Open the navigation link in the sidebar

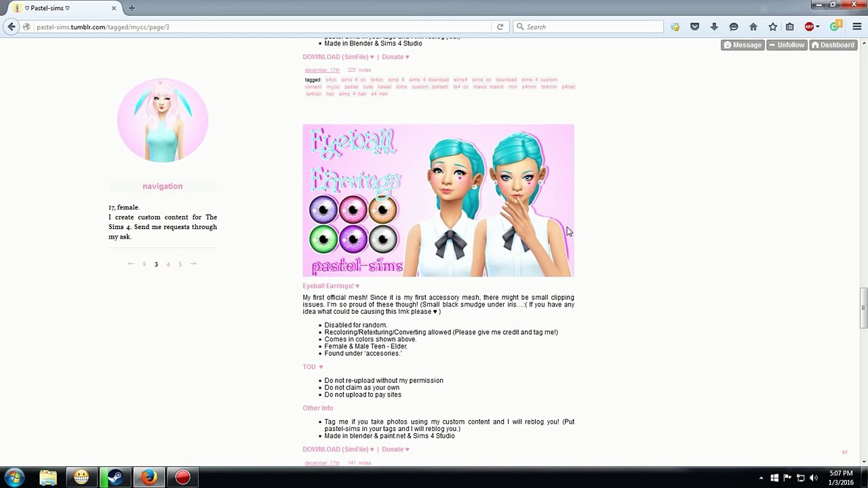coord(163,186)
